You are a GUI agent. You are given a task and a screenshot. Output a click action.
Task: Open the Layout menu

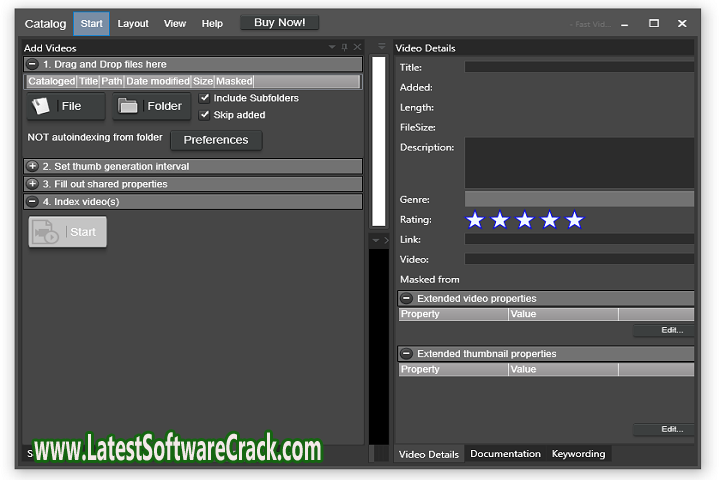tap(133, 23)
